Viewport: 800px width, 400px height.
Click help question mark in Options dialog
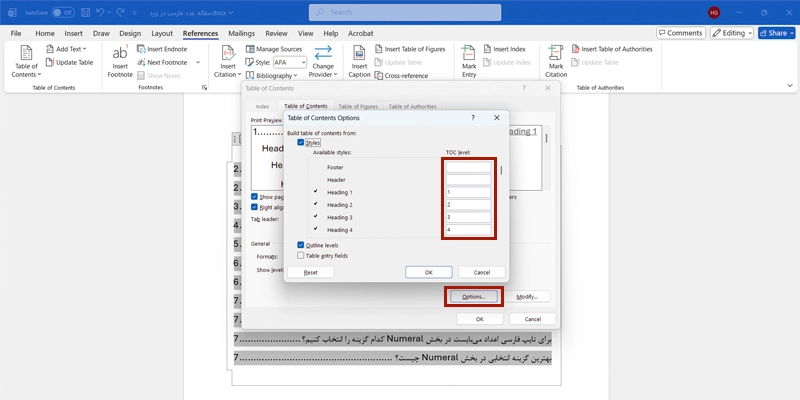[472, 118]
